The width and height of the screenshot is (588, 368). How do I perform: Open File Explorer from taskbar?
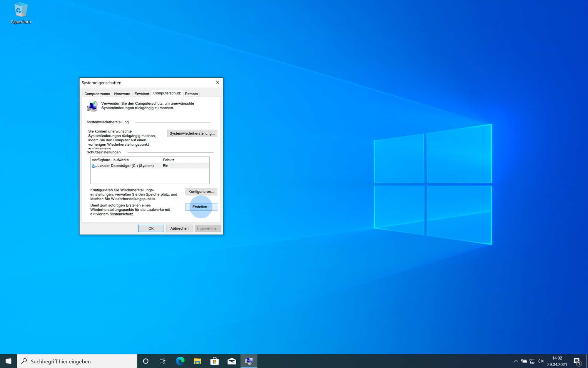point(197,361)
